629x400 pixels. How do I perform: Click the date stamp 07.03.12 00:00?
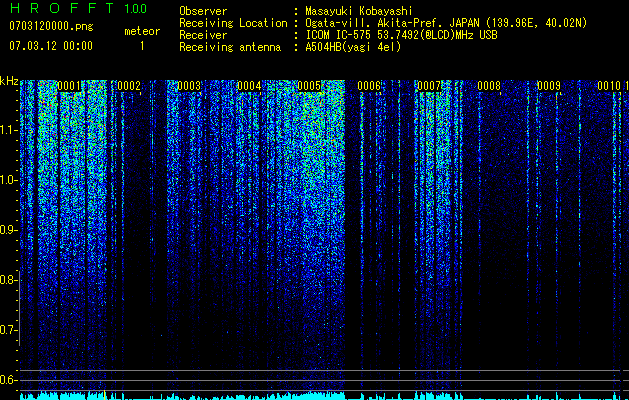click(x=51, y=46)
